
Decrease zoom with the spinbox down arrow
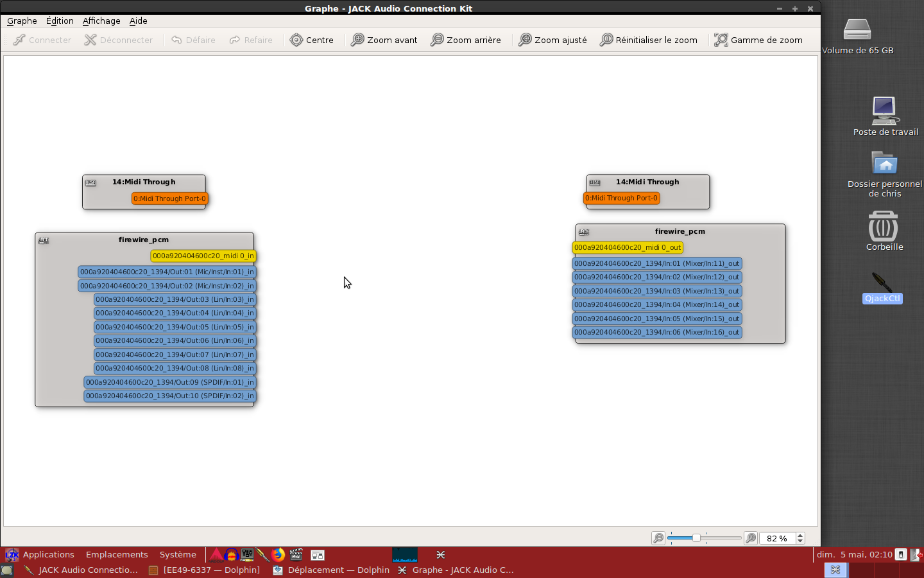coord(800,541)
